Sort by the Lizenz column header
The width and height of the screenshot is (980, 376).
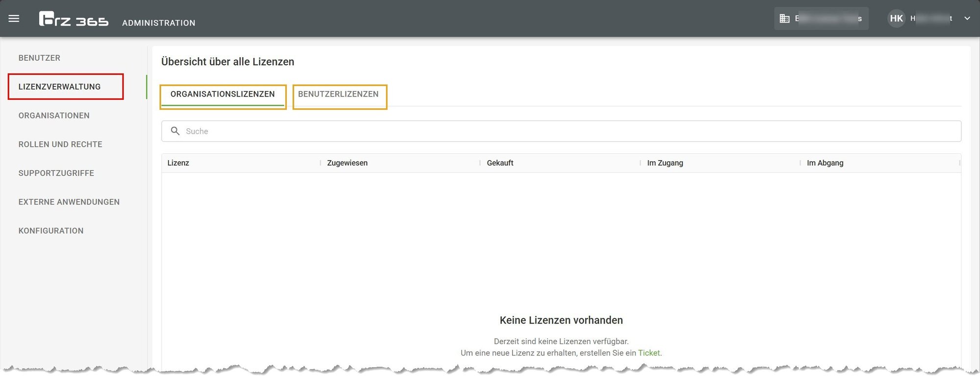pyautogui.click(x=178, y=163)
